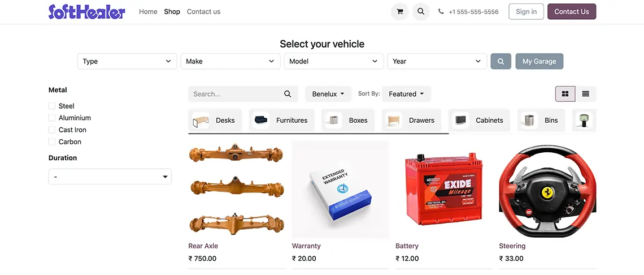Switch to grid view layout
The height and width of the screenshot is (275, 644).
[x=565, y=94]
